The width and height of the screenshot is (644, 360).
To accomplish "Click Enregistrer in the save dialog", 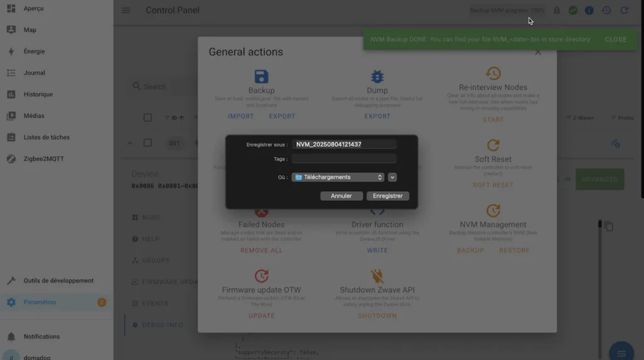I will tap(387, 196).
